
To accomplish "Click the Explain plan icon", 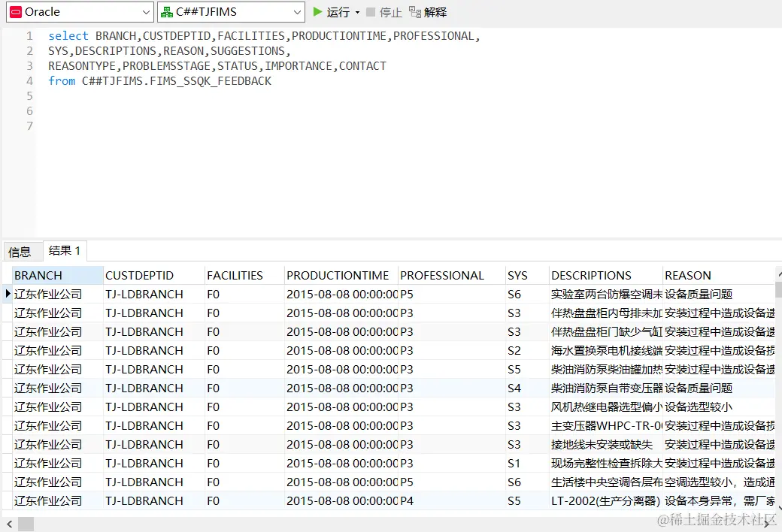I will coord(414,12).
